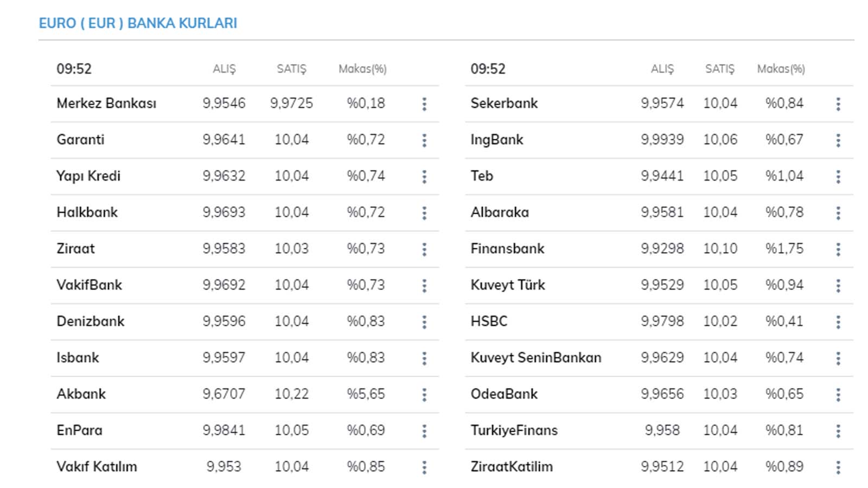Expand the Kuveyt Türk row options

(838, 286)
